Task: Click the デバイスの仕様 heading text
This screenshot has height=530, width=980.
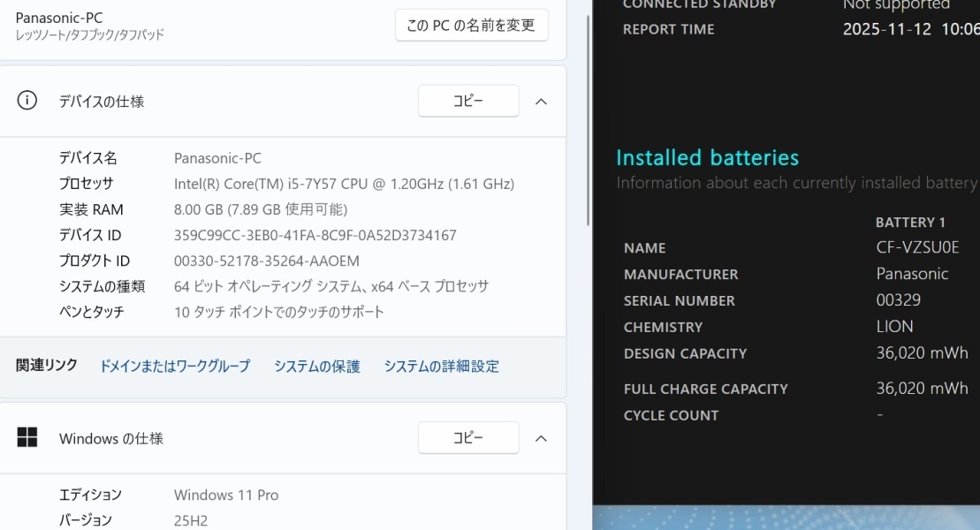Action: point(102,102)
